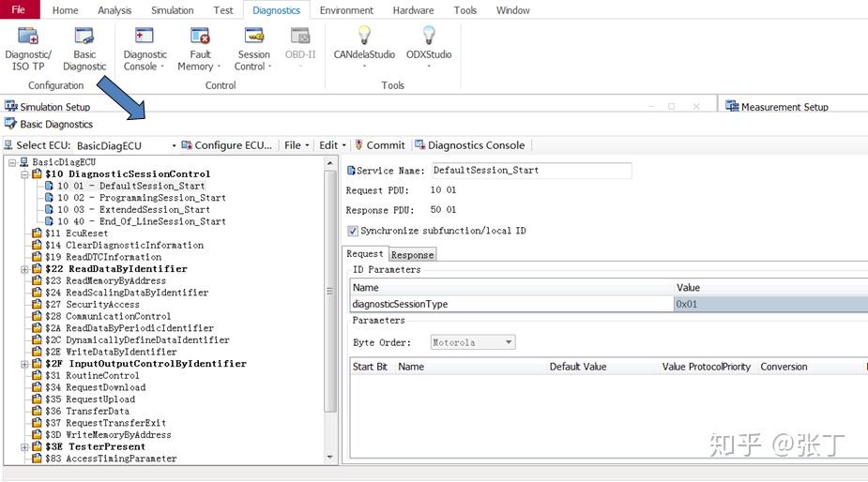Open the Environment ribbon tab
The width and height of the screenshot is (868, 482).
pyautogui.click(x=346, y=10)
